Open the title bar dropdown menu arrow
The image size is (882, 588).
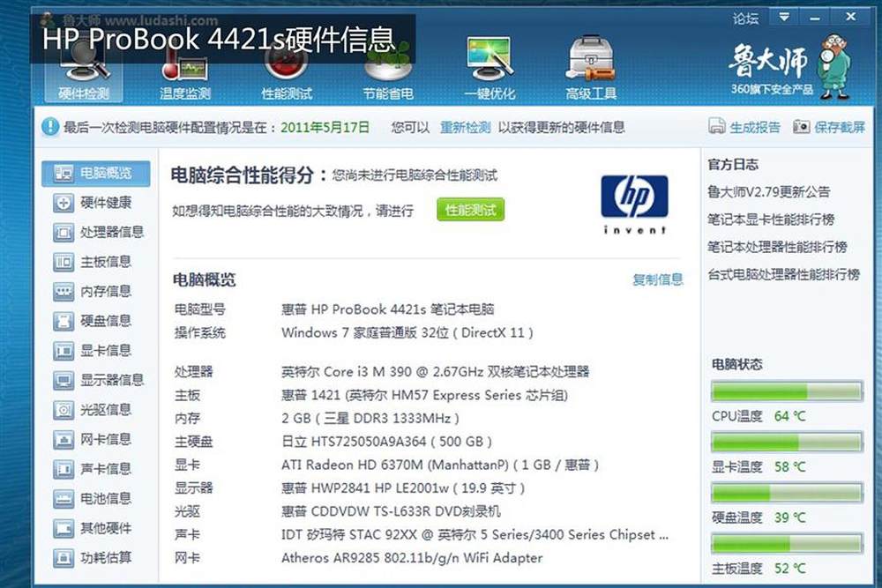click(x=783, y=17)
